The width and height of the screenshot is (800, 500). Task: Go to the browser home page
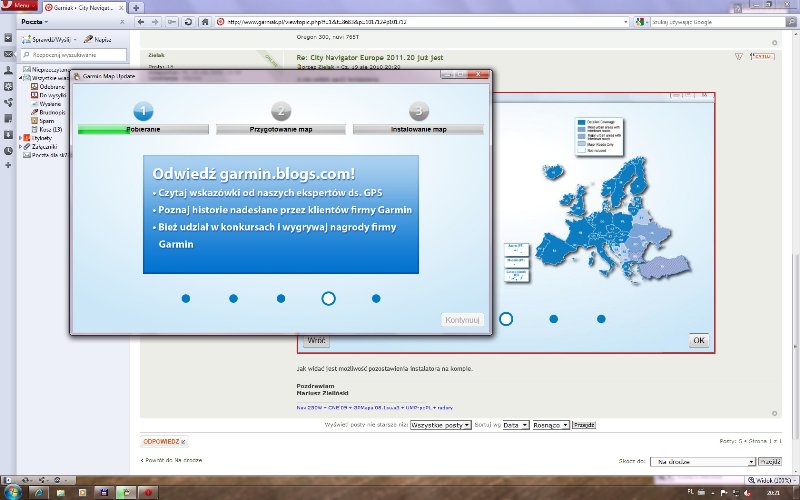pyautogui.click(x=205, y=22)
